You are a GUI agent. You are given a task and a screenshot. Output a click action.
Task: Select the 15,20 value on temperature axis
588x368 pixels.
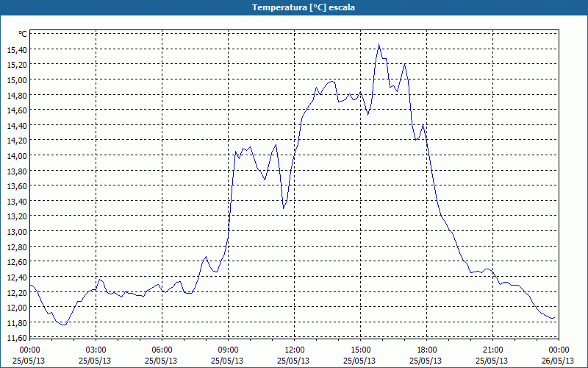tap(16, 65)
